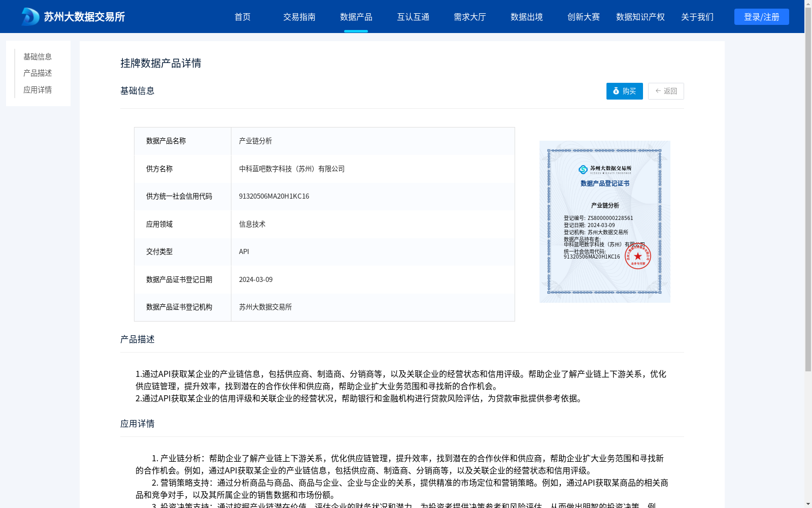This screenshot has height=508, width=812.
Task: Select the 数据产品 nav tab
Action: click(x=356, y=17)
